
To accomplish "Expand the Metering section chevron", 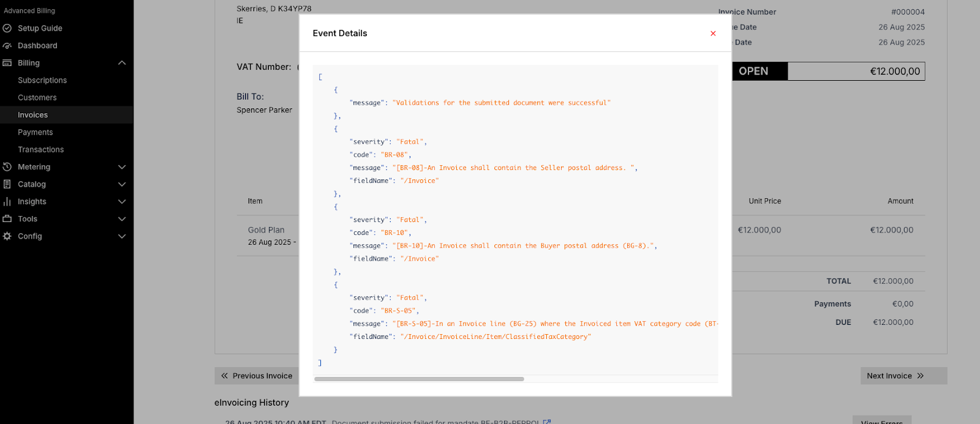I will coord(122,167).
